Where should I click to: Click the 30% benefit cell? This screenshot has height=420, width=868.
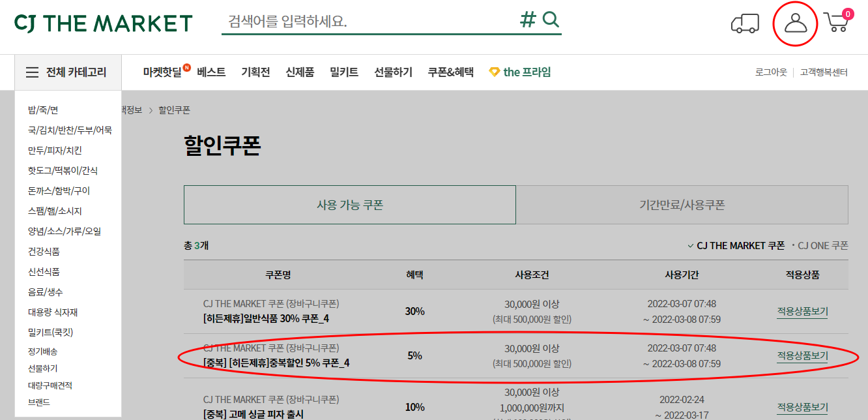tap(414, 312)
